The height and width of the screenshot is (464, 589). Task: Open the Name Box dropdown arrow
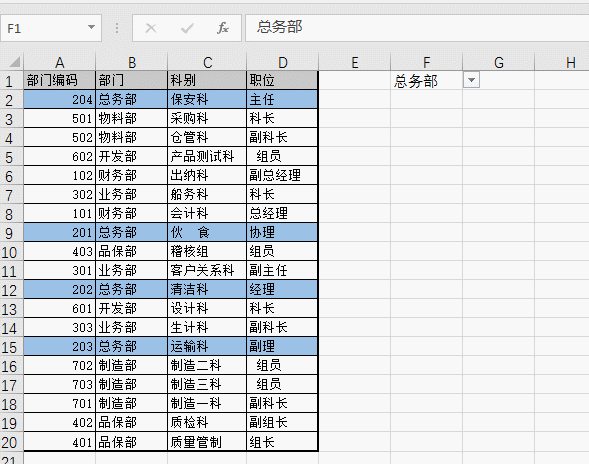[91, 27]
